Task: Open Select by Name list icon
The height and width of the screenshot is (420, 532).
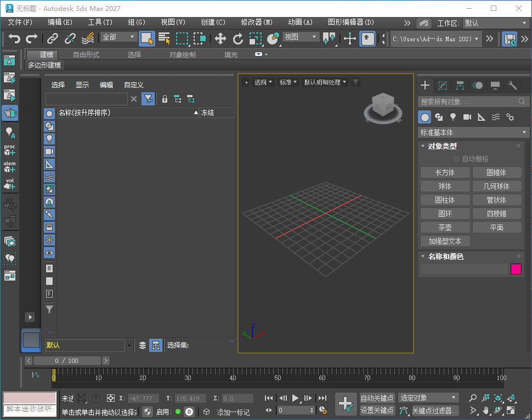Action: click(x=165, y=39)
